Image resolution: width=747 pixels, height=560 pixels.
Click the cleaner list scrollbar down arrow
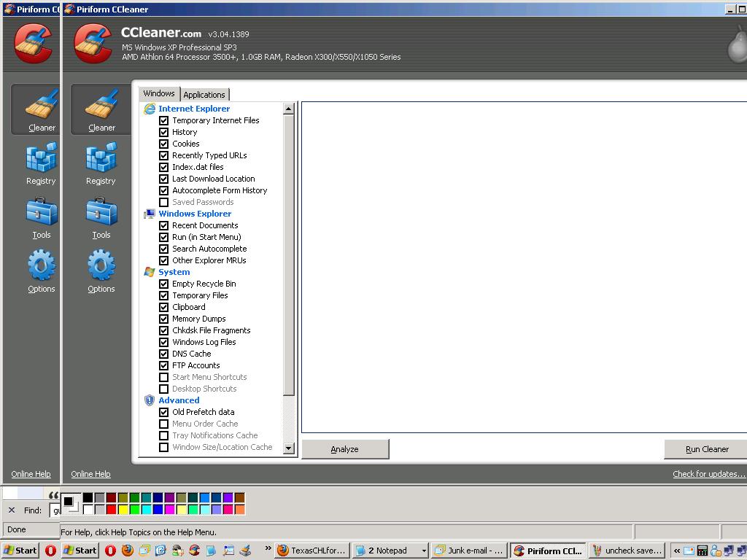coord(288,448)
